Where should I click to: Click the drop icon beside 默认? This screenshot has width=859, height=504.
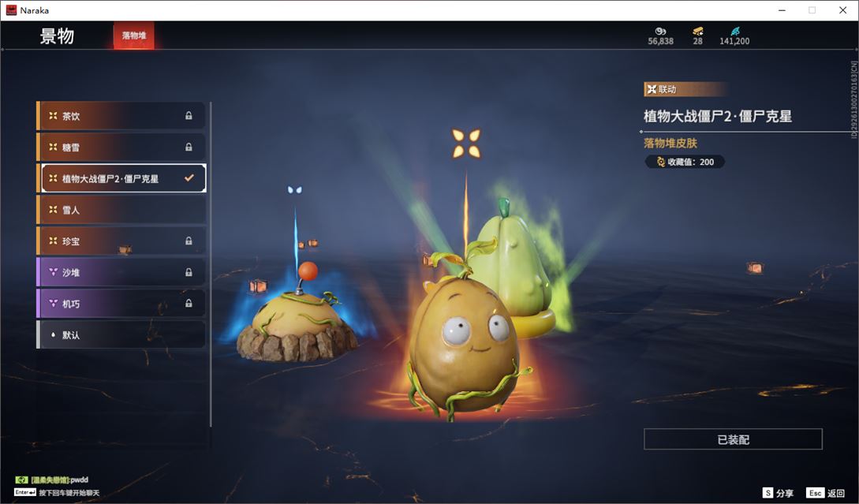[53, 334]
